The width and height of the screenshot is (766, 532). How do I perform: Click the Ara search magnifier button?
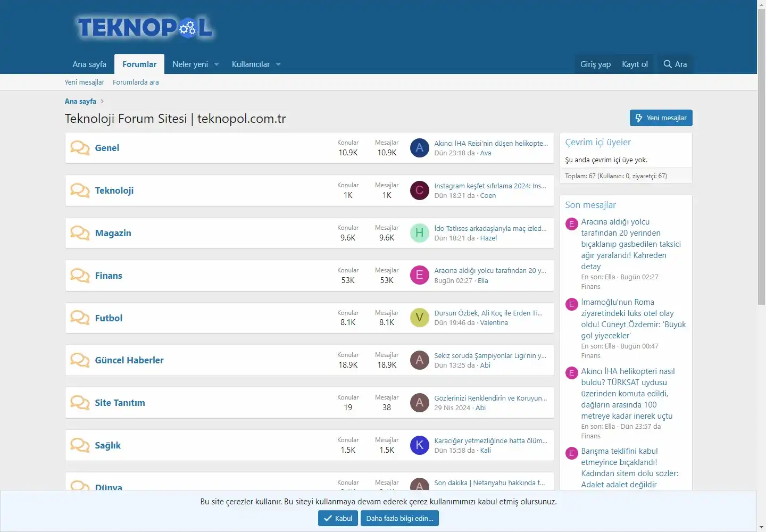point(675,64)
